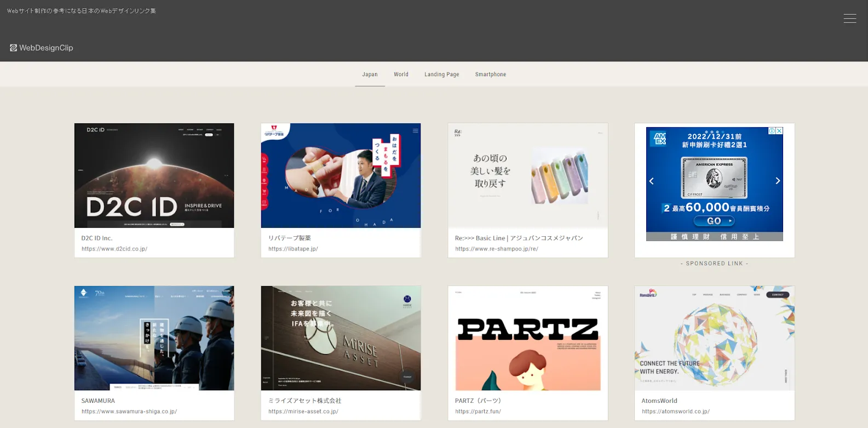This screenshot has width=868, height=428.
Task: Click the WebDesignClip logo
Action: [x=42, y=48]
